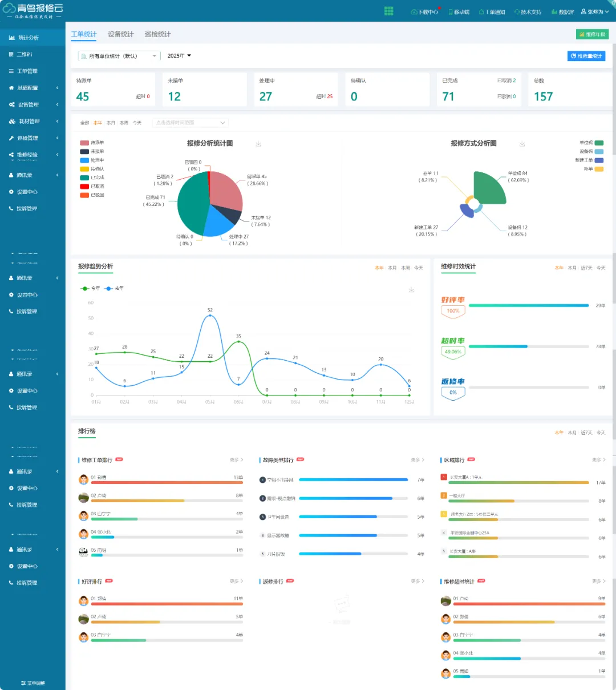
Task: Switch to the 巡检统计 tab
Action: tap(158, 34)
